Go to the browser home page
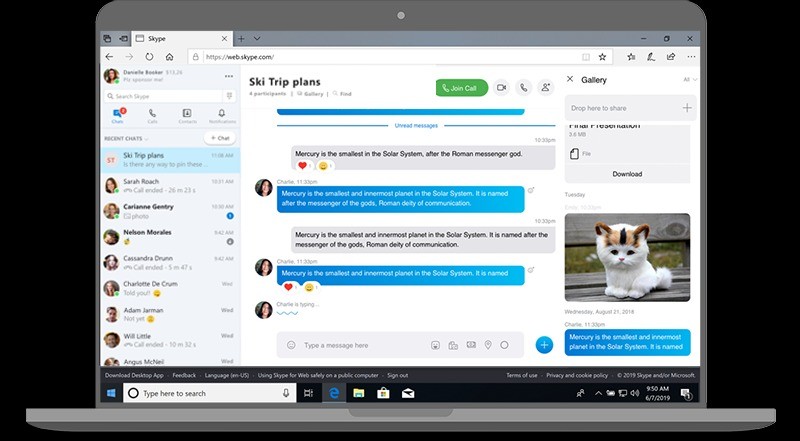Screen dimensions: 800x441 [x=169, y=57]
